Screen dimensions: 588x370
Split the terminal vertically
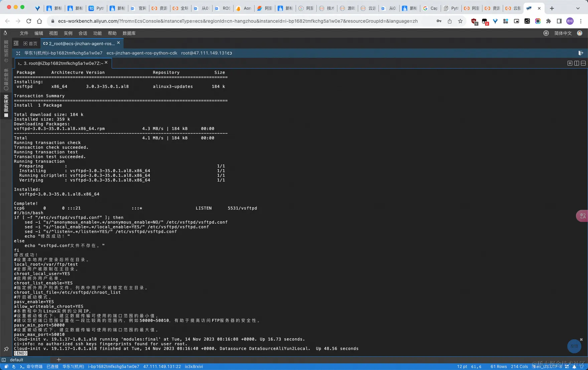coord(577,63)
